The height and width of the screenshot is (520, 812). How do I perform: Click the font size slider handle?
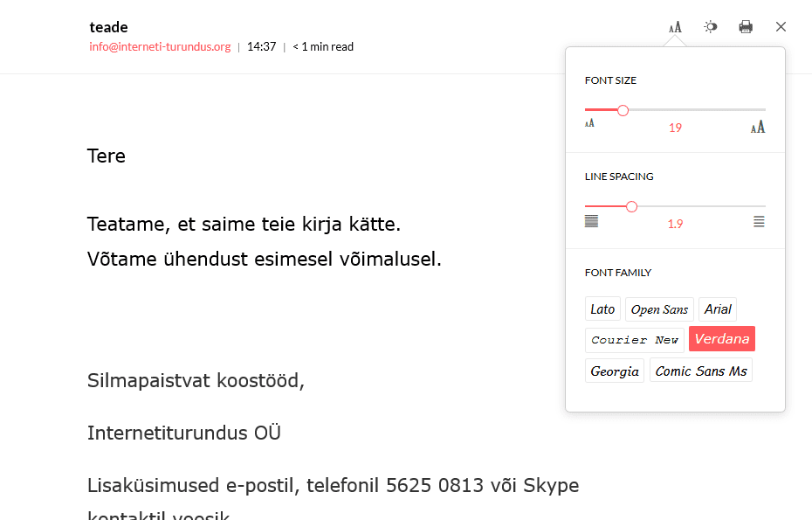(x=623, y=110)
